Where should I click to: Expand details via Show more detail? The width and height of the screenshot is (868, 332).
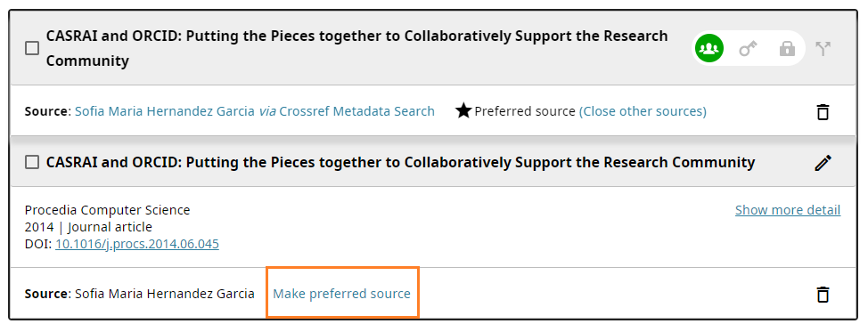point(788,210)
